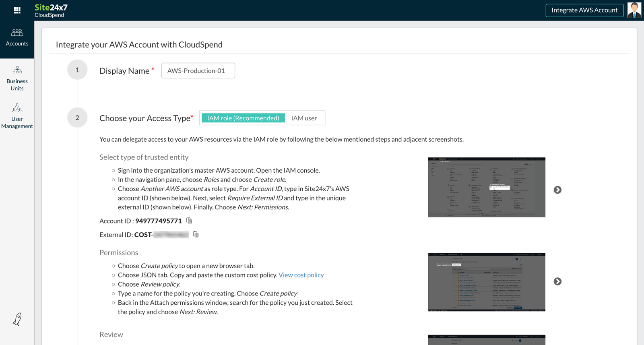Open the Review step screenshot thumbnail
644x345 pixels.
pyautogui.click(x=487, y=340)
